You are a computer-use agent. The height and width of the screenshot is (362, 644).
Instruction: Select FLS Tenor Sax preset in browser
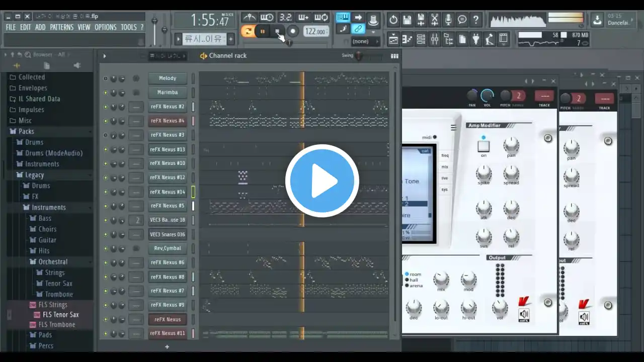click(x=60, y=315)
